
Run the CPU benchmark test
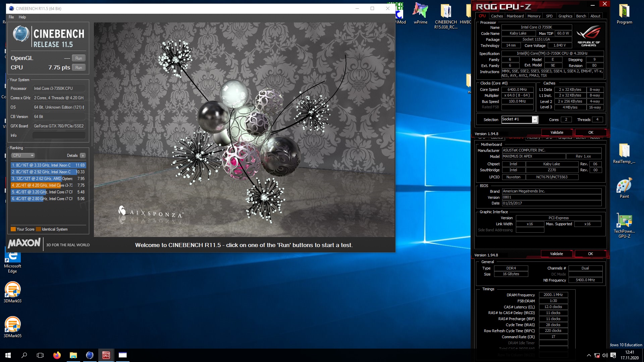coord(78,67)
